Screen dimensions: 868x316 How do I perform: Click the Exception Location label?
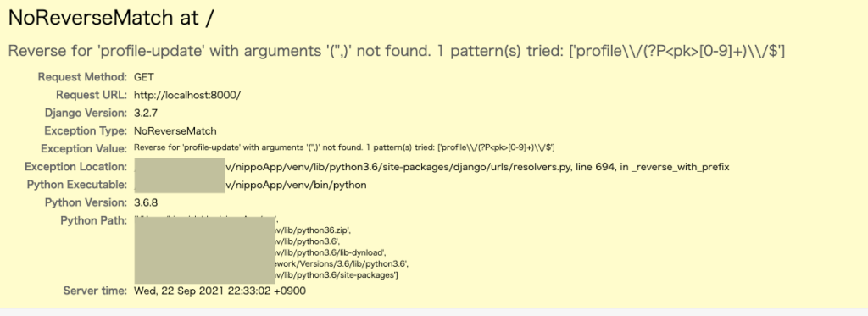point(75,167)
